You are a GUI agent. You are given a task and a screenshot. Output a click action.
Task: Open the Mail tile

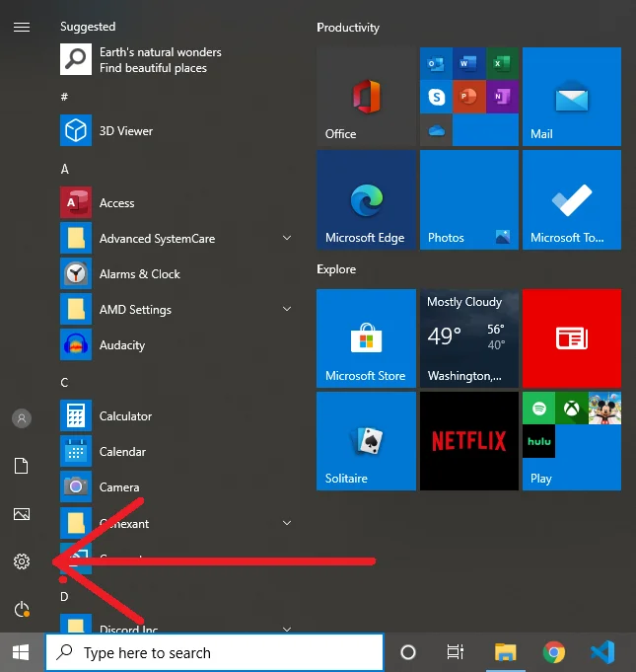click(x=572, y=97)
